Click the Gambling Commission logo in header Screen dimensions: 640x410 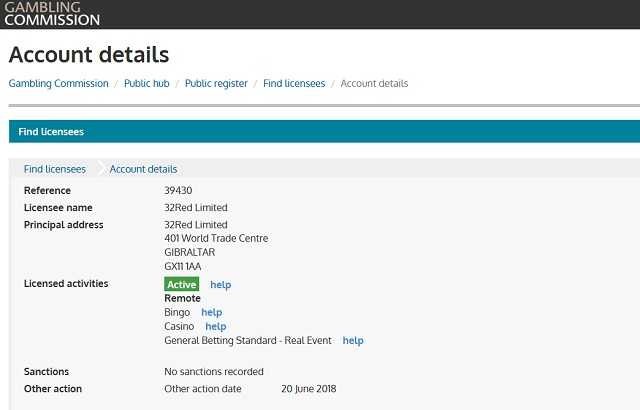point(52,13)
